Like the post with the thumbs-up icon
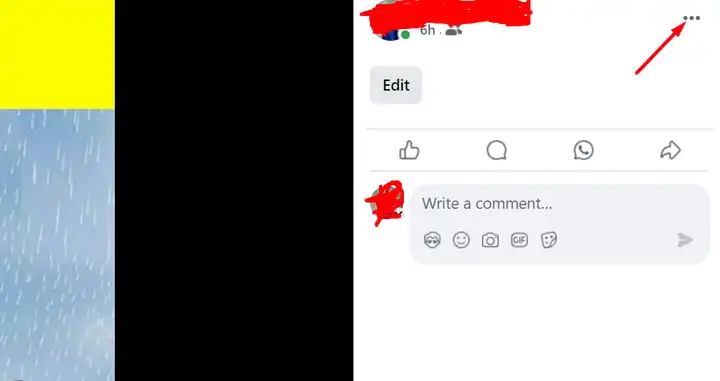 [409, 150]
